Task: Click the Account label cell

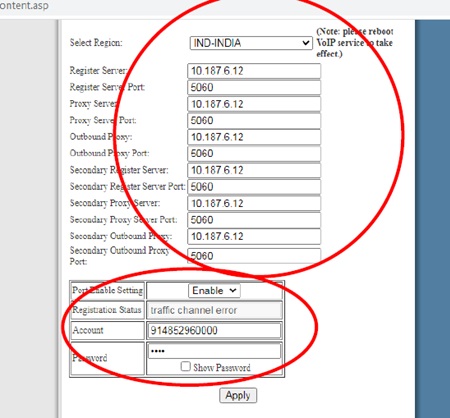Action: click(107, 330)
